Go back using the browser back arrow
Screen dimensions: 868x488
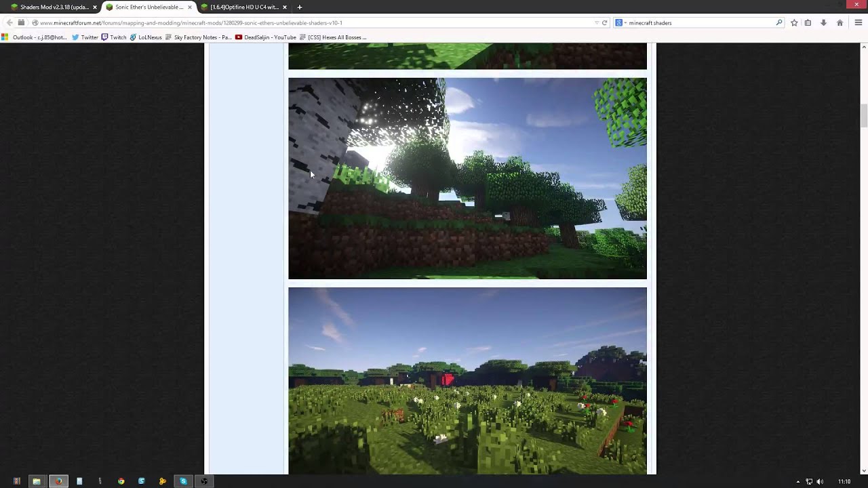9,22
